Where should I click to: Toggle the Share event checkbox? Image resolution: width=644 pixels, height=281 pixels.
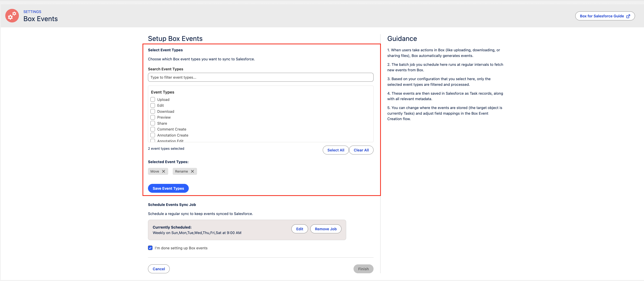(x=153, y=123)
